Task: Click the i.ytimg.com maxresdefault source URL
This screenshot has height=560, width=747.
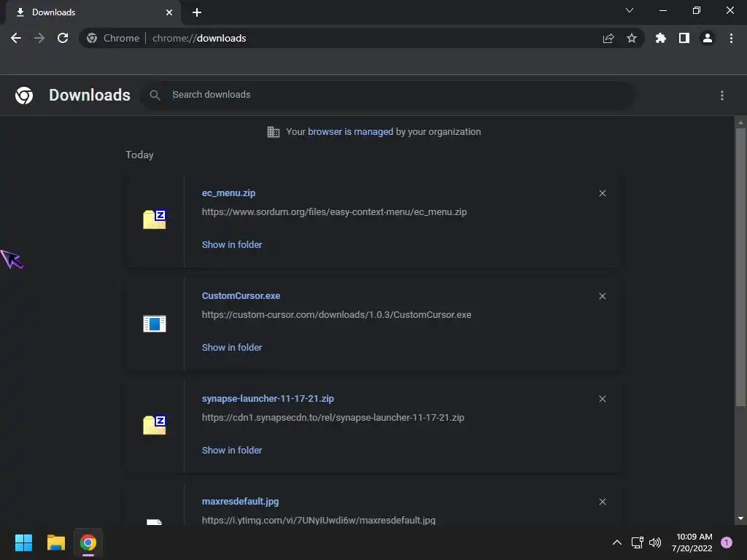Action: coord(319,520)
